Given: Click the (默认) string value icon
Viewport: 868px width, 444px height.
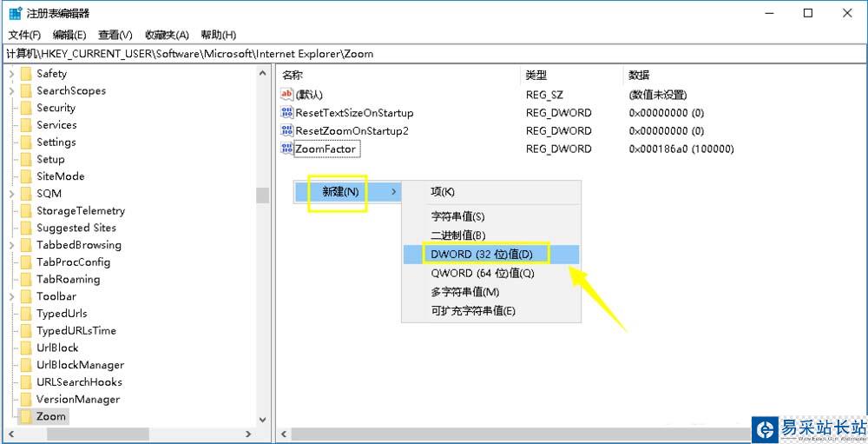Looking at the screenshot, I should (x=286, y=95).
